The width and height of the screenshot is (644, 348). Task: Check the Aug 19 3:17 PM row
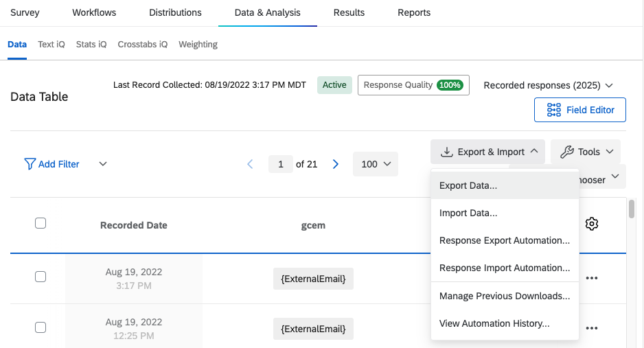pos(41,277)
